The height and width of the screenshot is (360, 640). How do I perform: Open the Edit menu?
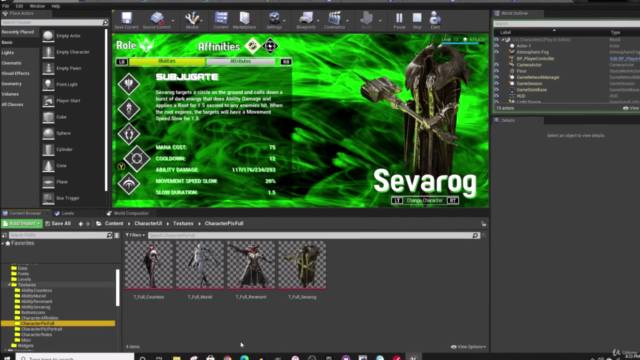(19, 6)
